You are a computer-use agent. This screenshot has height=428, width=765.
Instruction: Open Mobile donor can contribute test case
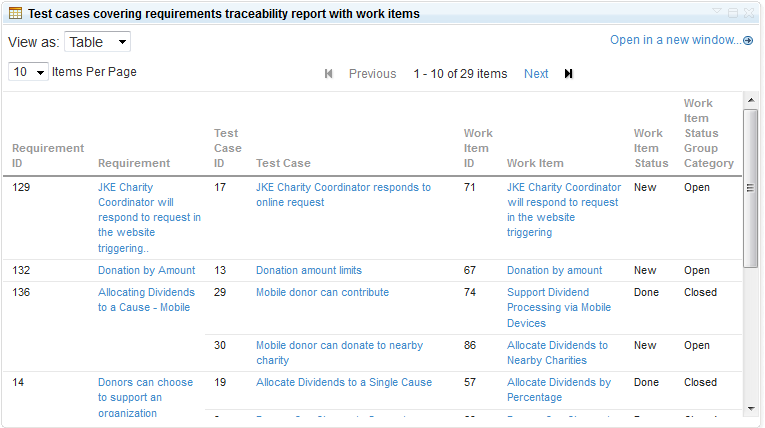(322, 292)
